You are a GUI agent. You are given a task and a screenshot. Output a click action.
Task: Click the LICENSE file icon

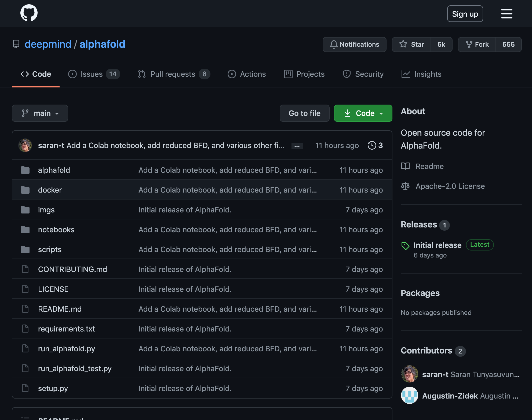[x=25, y=289]
